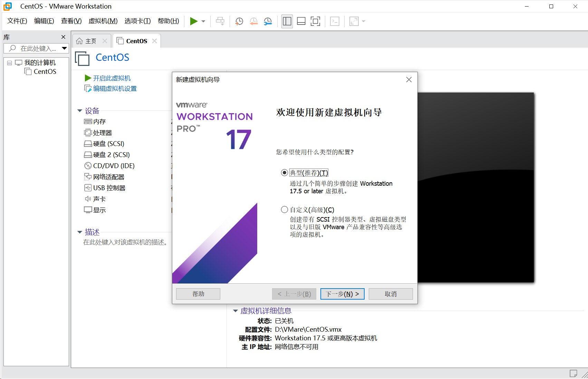Take a snapshot of the virtual machine
Screen dimensions: 588x379
239,21
